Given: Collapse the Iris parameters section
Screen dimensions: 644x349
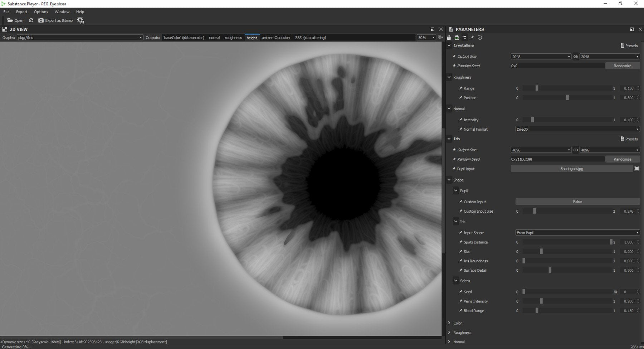Looking at the screenshot, I should 449,139.
